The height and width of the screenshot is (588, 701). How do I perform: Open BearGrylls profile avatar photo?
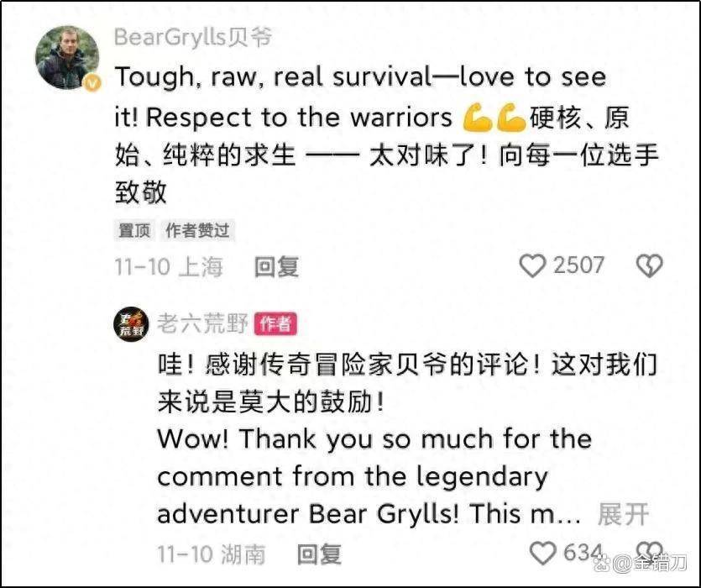(x=67, y=58)
